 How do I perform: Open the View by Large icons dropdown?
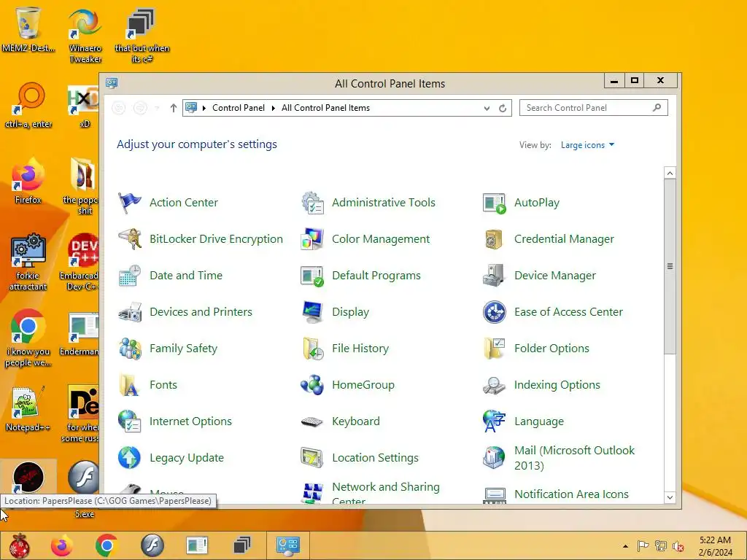pyautogui.click(x=587, y=145)
